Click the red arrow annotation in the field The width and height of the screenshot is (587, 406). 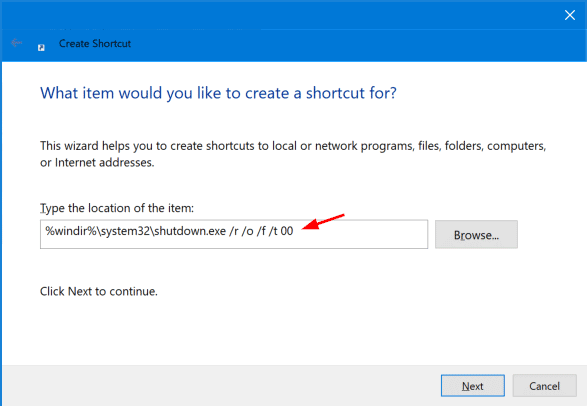pyautogui.click(x=323, y=221)
